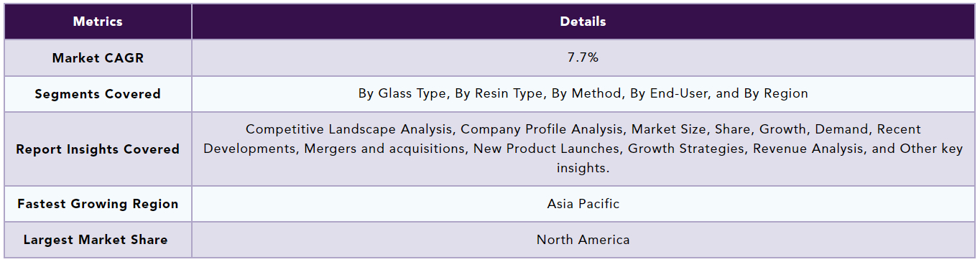Click the Metrics column header

tap(98, 22)
